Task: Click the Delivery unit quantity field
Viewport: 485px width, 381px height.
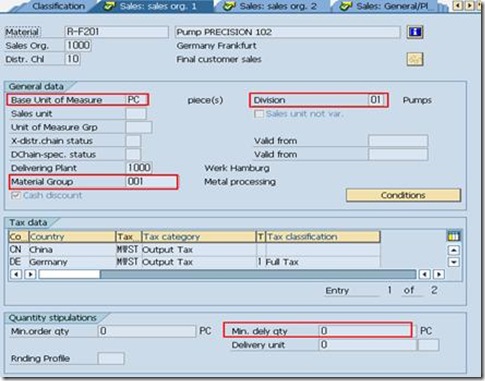Action: pos(367,345)
